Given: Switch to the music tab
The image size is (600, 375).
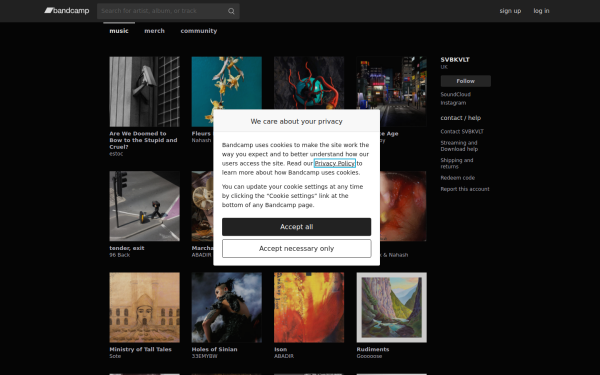Looking at the screenshot, I should pyautogui.click(x=119, y=31).
